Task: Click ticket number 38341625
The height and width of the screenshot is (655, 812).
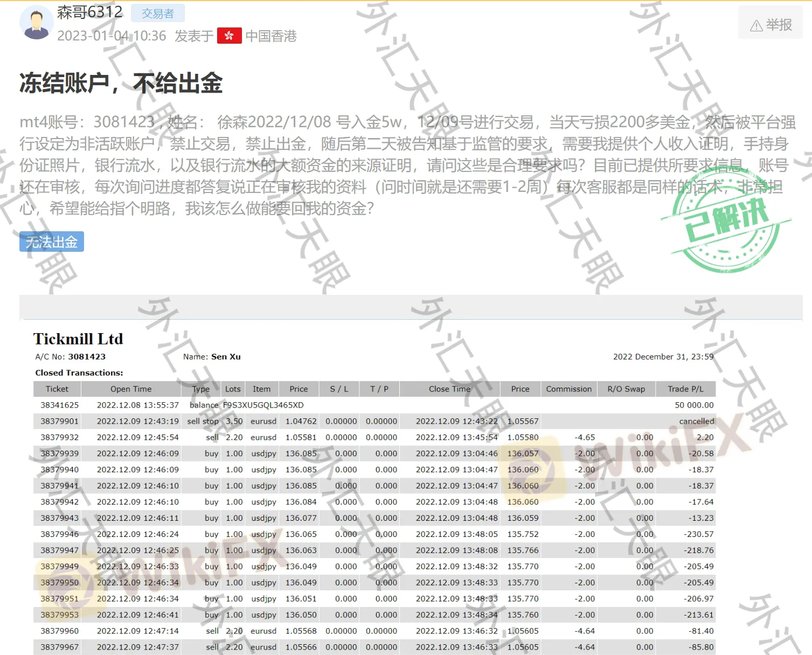Action: tap(59, 405)
